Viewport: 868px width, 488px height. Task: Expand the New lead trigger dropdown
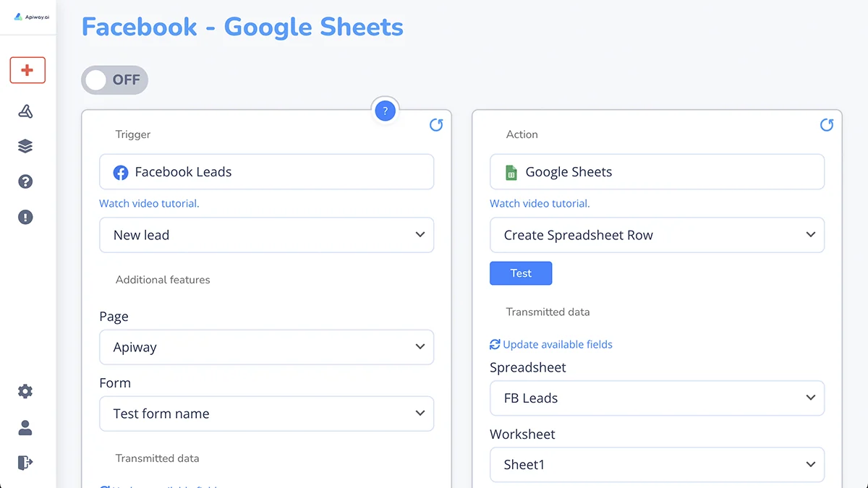click(x=266, y=235)
